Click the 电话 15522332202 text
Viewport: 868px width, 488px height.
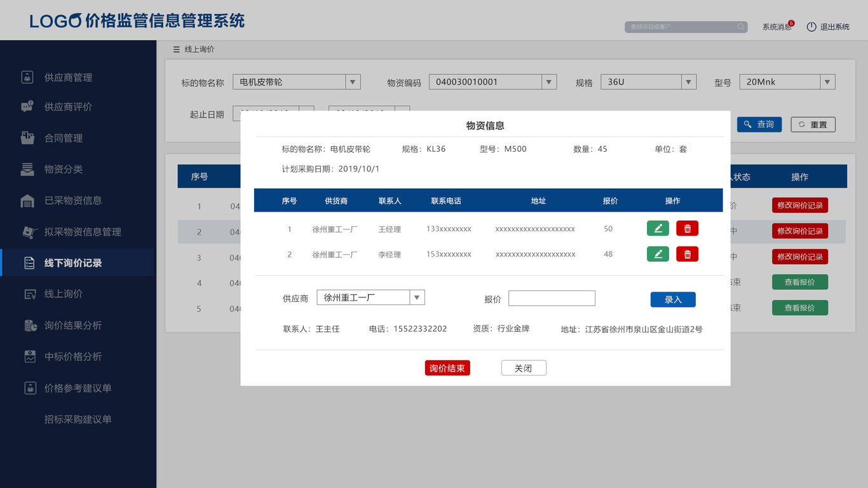coord(408,329)
